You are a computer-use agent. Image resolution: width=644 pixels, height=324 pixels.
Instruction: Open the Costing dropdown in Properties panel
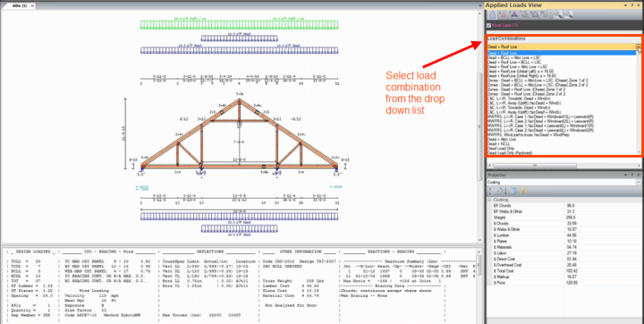639,183
